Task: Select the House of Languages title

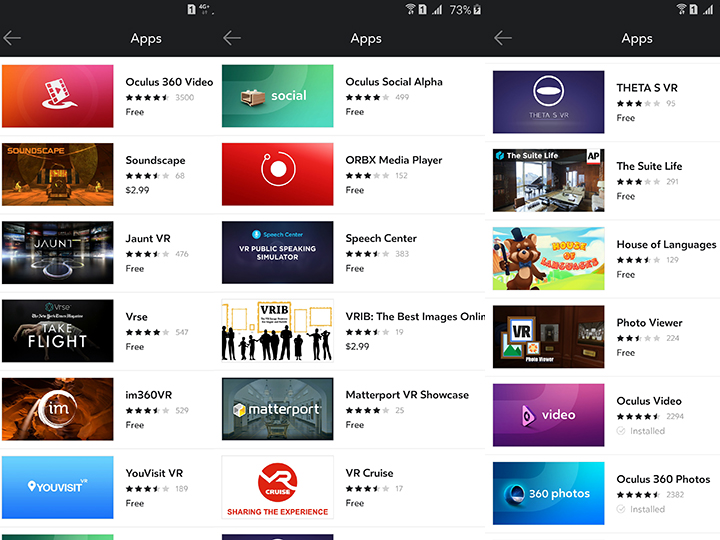Action: [666, 244]
